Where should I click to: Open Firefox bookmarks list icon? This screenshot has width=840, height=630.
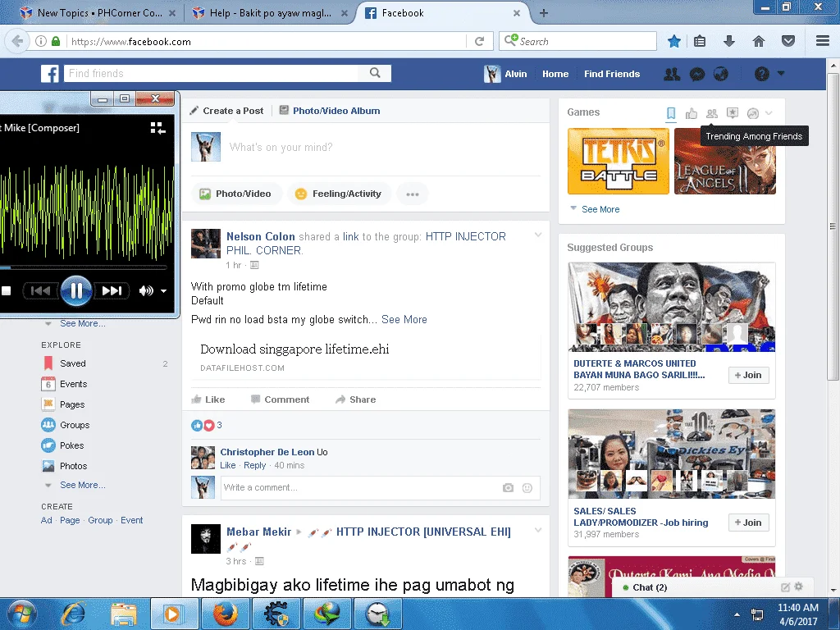(700, 41)
